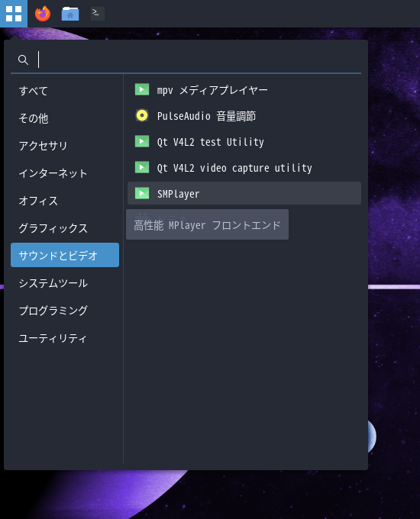Launch mpv メディアプレイヤー

(x=244, y=90)
